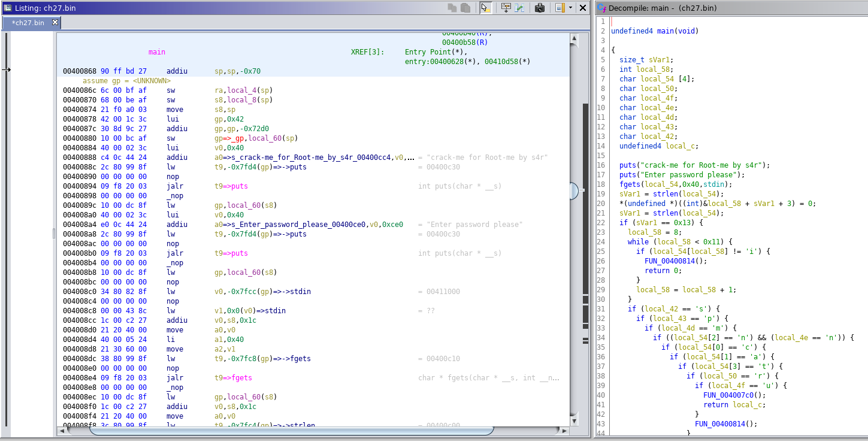
Task: Click the Paste icon in Listing toolbar
Action: [465, 8]
